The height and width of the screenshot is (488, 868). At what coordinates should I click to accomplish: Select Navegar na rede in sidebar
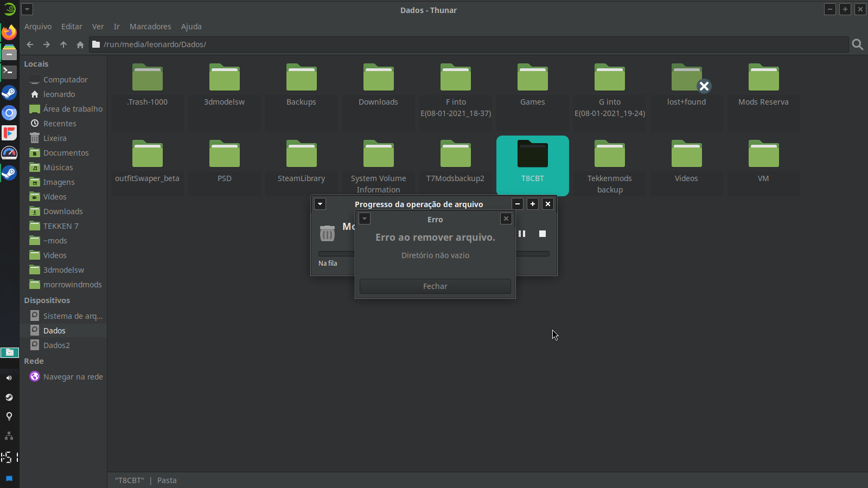pos(73,377)
